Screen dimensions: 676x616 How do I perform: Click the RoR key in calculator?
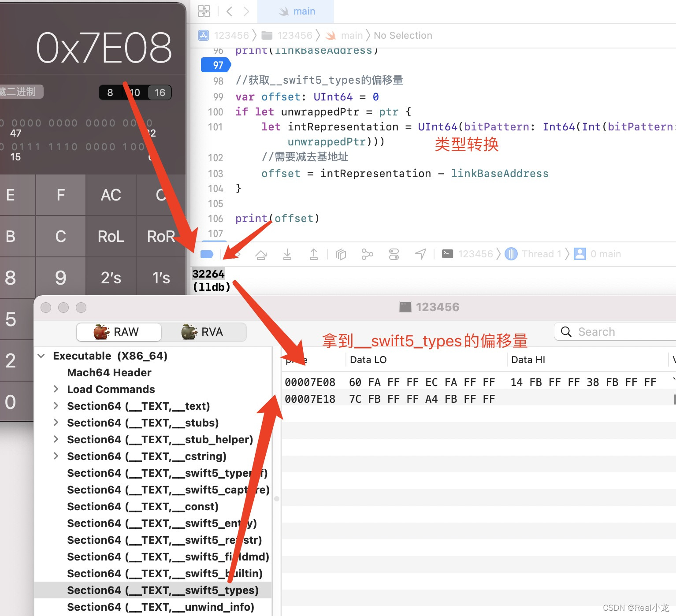[x=161, y=236]
